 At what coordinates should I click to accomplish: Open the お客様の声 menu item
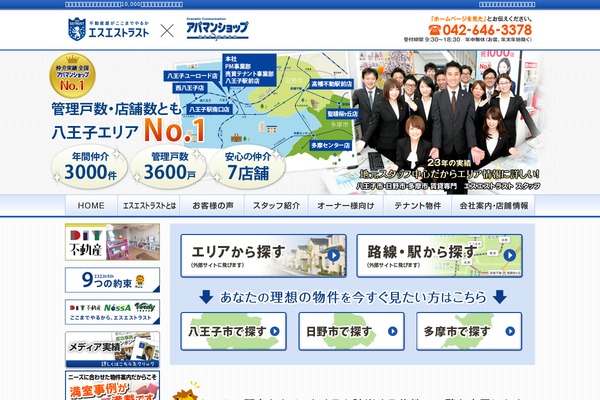(212, 206)
